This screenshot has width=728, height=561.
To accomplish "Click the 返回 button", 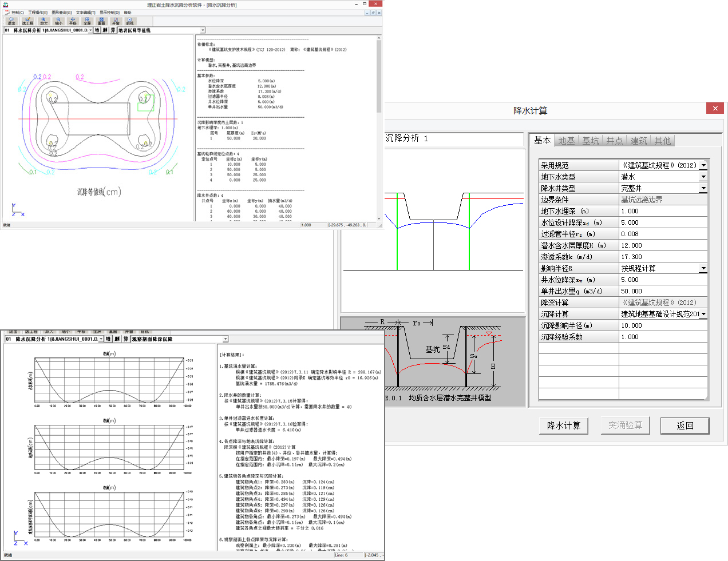I will click(685, 425).
